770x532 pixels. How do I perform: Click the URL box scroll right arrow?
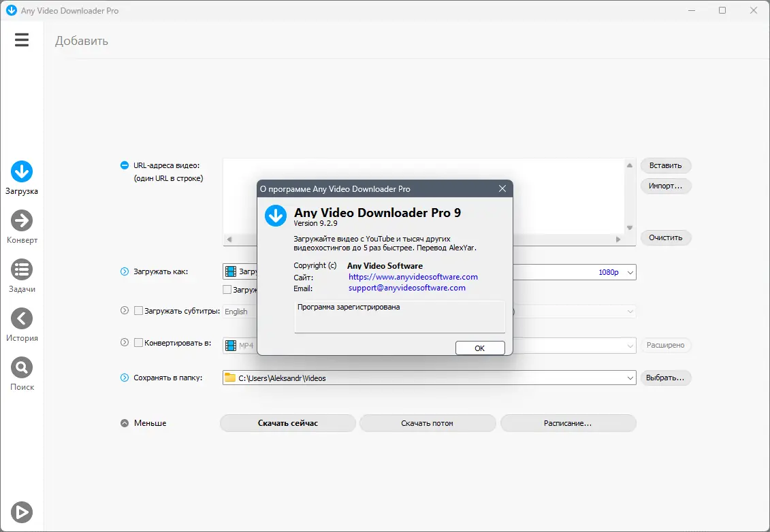tap(617, 239)
